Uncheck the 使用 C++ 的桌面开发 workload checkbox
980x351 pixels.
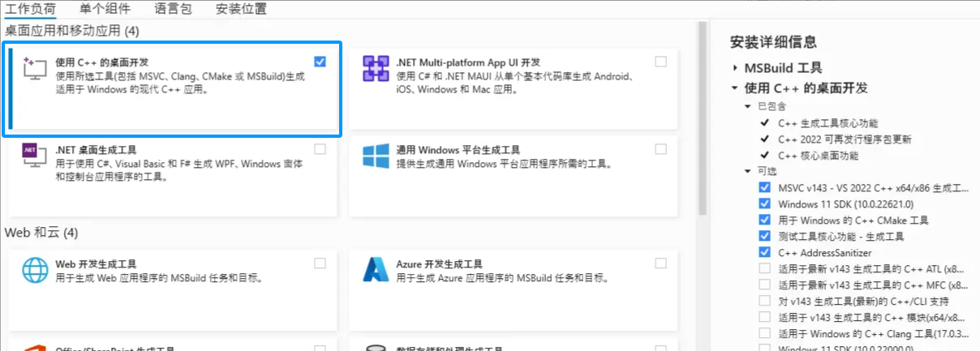tap(320, 62)
